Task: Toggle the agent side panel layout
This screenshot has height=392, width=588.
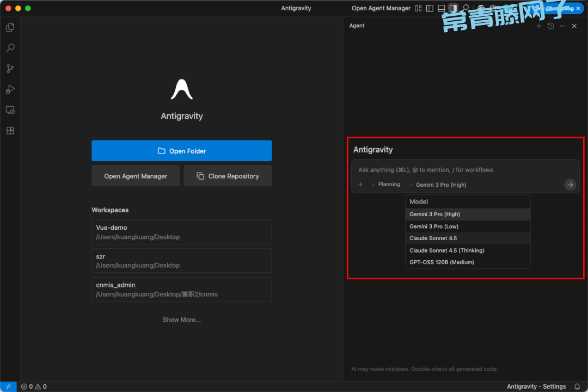Action: 453,8
